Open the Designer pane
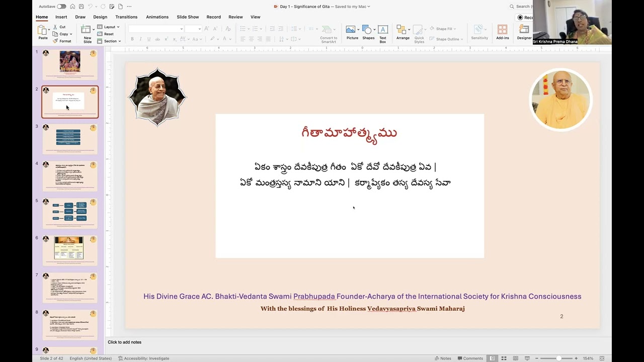Viewport: 644px width, 362px height. 524,33
